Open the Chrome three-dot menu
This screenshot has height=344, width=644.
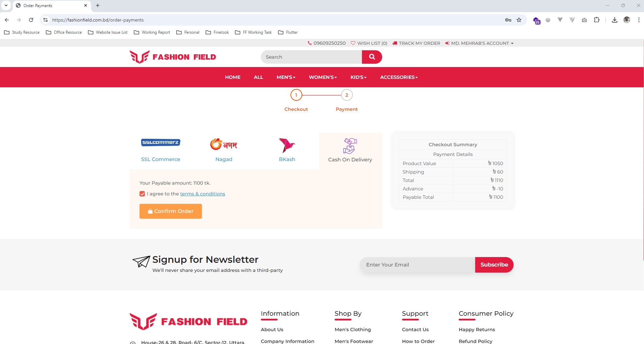pyautogui.click(x=639, y=20)
